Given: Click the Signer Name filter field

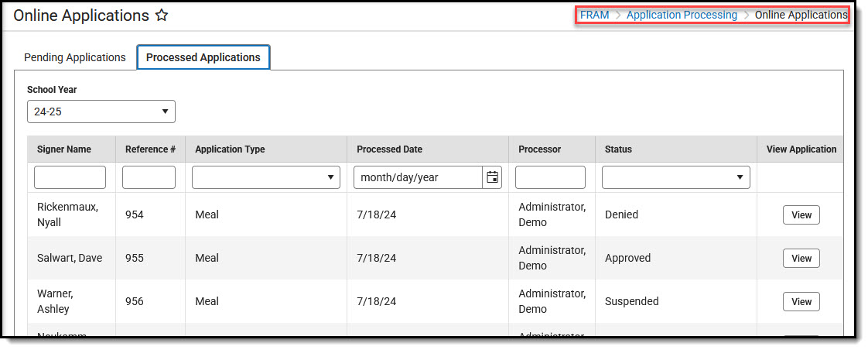Looking at the screenshot, I should click(70, 177).
